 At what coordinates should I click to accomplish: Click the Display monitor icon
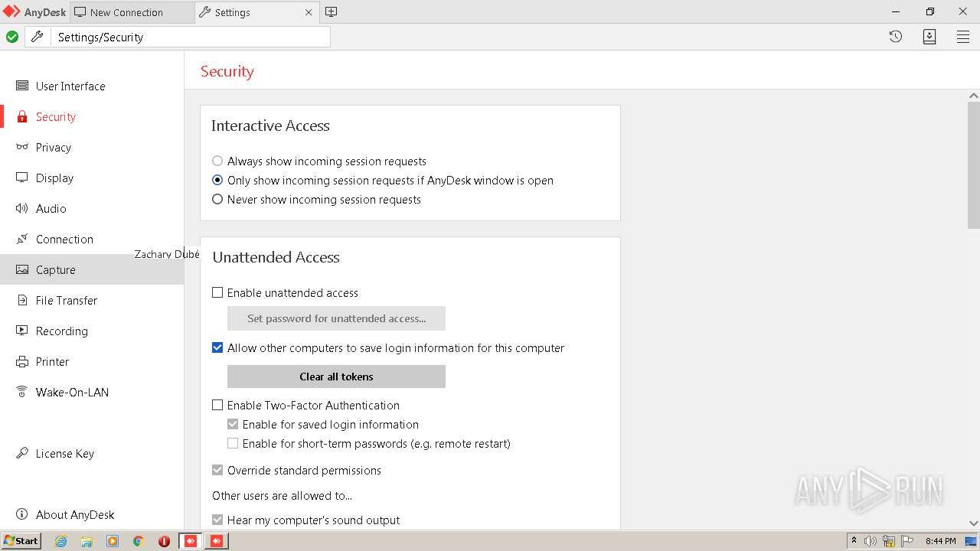22,178
